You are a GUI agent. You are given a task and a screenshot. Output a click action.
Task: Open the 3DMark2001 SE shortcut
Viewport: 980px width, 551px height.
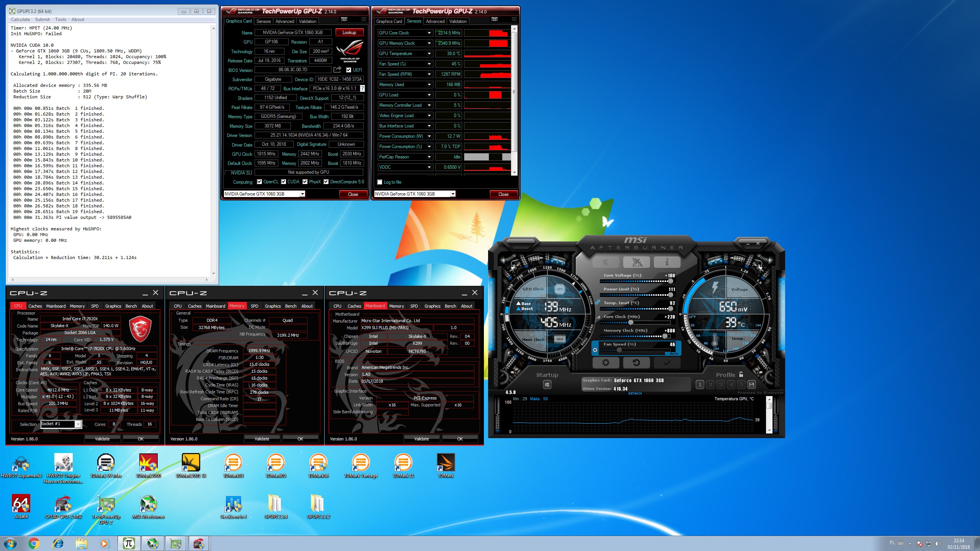point(191,466)
